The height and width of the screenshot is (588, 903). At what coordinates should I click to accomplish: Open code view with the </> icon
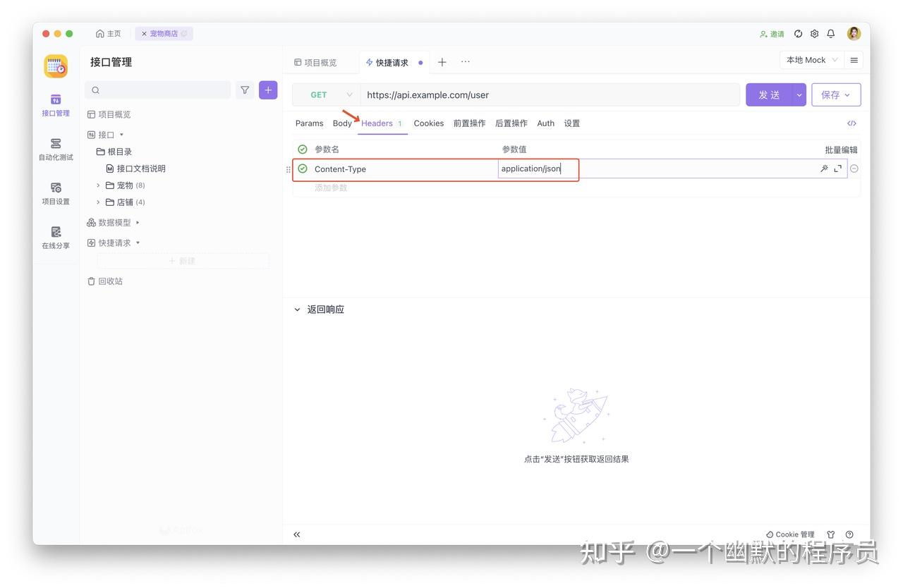pos(852,123)
